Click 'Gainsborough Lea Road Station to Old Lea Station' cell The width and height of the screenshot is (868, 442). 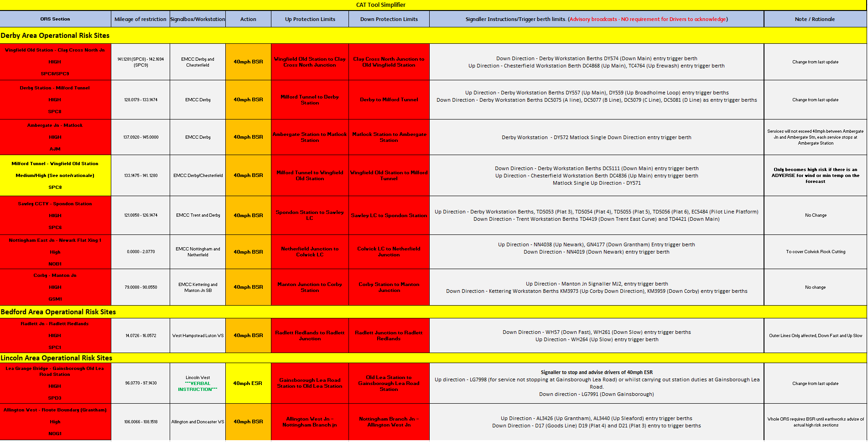310,384
